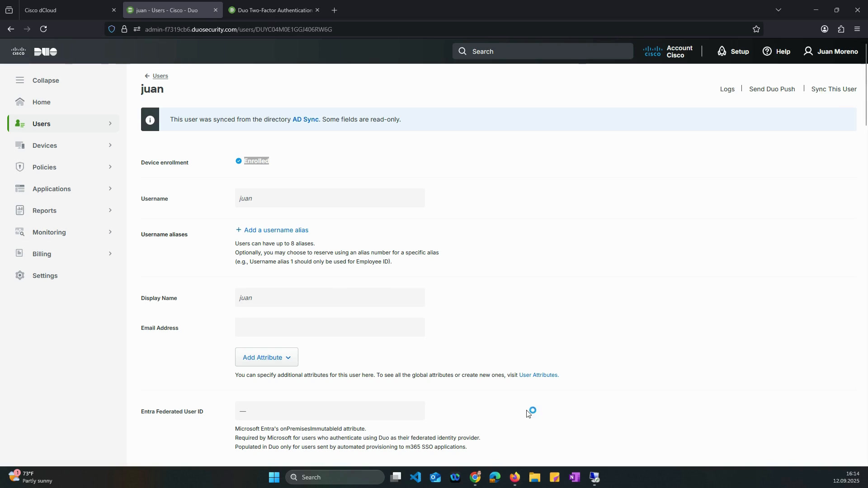Click the Windows Start button
Screen dimensions: 868x488
coord(274,477)
